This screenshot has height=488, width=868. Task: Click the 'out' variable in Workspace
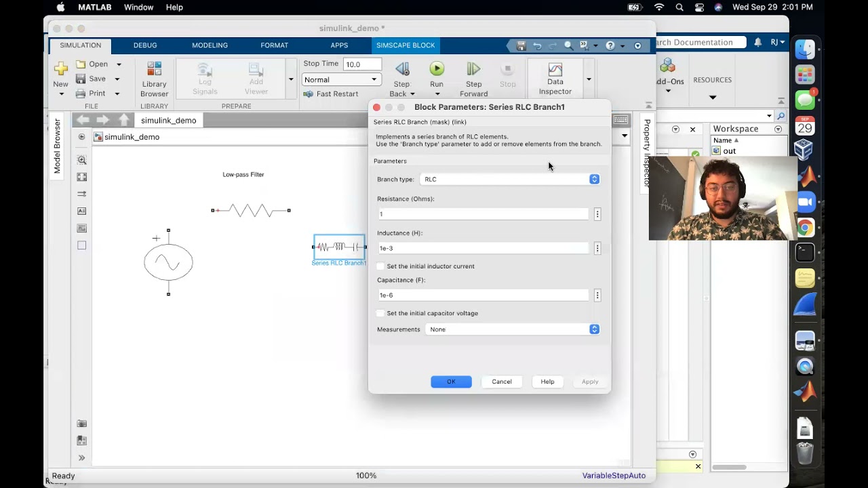[x=729, y=151]
